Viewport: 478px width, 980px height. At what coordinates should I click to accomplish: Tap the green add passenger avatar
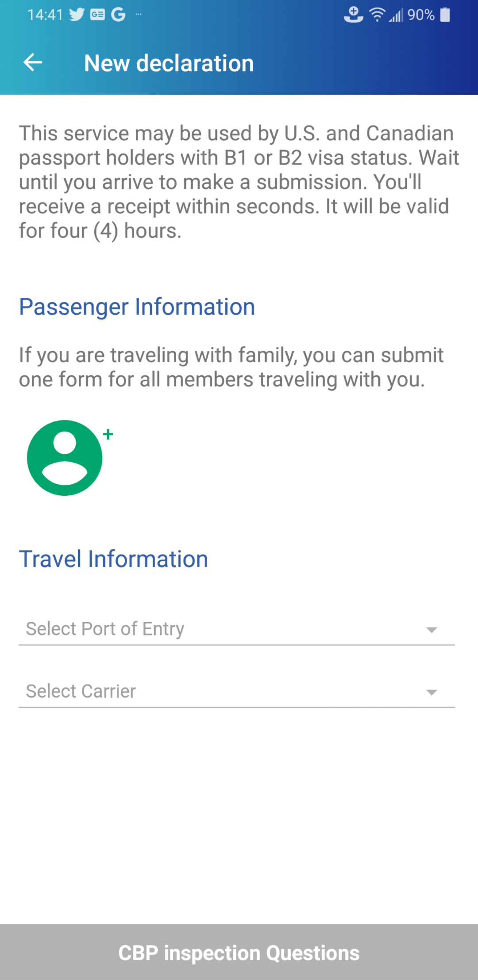click(64, 458)
